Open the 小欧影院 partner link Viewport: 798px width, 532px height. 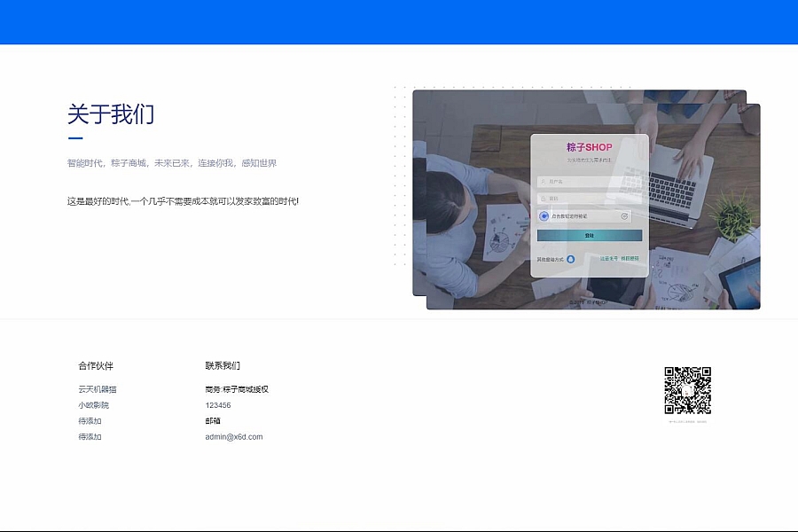pyautogui.click(x=94, y=405)
